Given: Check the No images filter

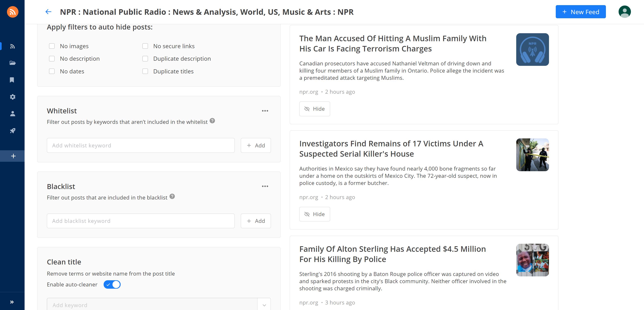Looking at the screenshot, I should pyautogui.click(x=52, y=46).
